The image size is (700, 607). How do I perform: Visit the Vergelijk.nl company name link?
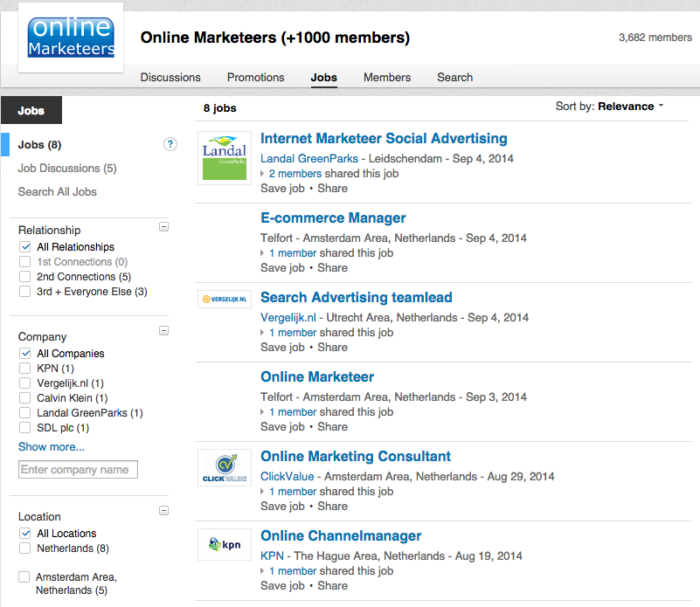(288, 317)
